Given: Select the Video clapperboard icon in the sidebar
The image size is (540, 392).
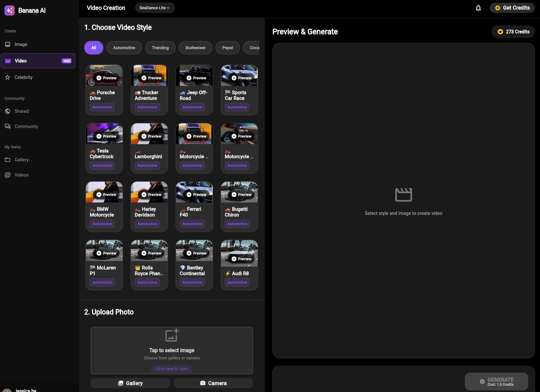Looking at the screenshot, I should coord(8,61).
